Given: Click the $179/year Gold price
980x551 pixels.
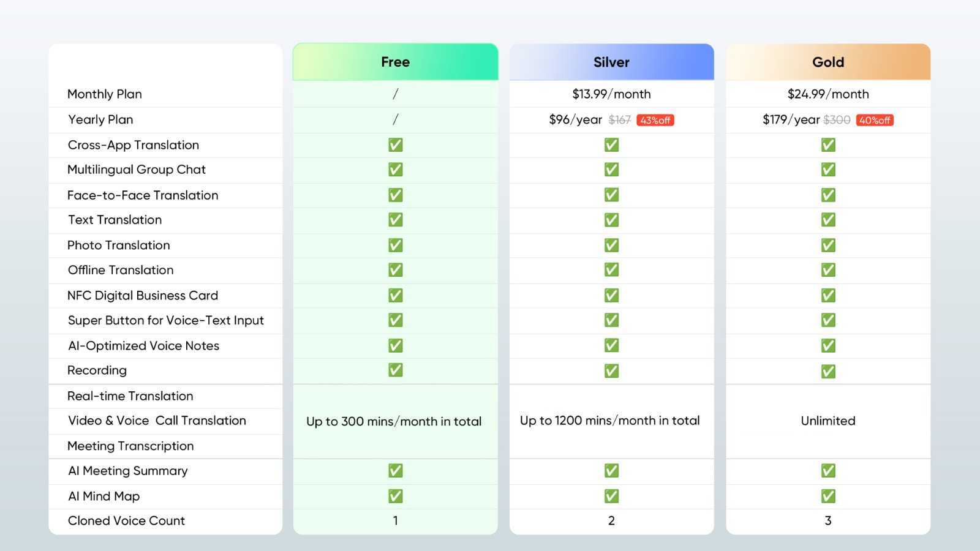Looking at the screenshot, I should [791, 119].
